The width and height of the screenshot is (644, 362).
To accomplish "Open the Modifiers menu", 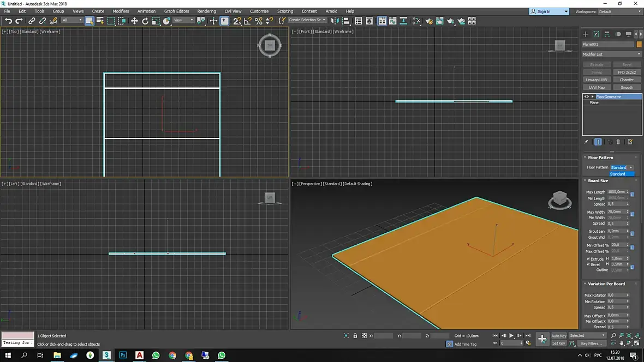I will [x=121, y=11].
